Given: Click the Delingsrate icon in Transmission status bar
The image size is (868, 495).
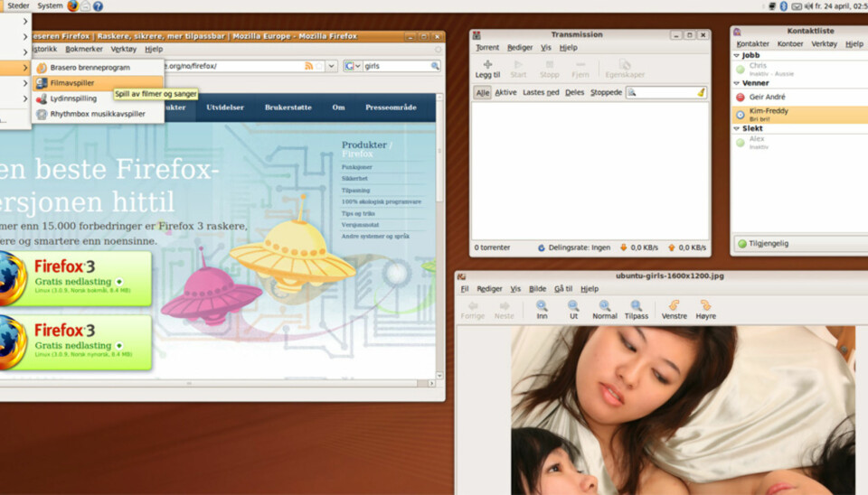Looking at the screenshot, I should 542,247.
